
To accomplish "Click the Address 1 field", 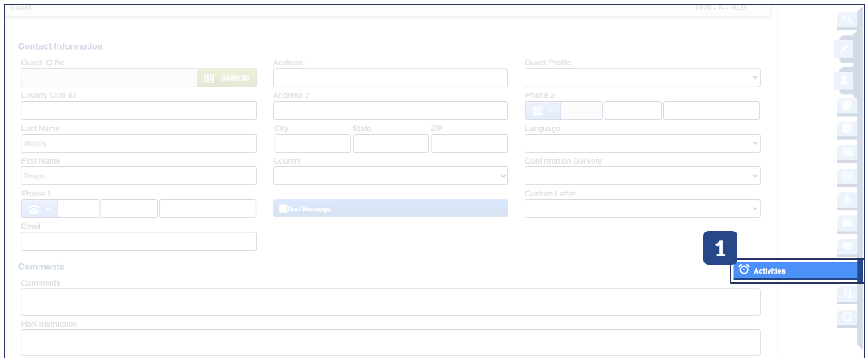I will coord(390,78).
